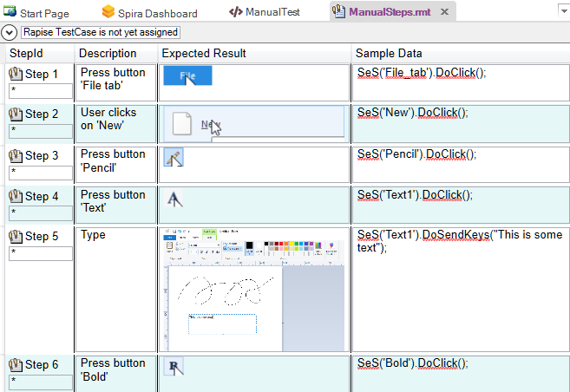Click the Step 6 hand icon
The image size is (570, 392).
pos(15,365)
